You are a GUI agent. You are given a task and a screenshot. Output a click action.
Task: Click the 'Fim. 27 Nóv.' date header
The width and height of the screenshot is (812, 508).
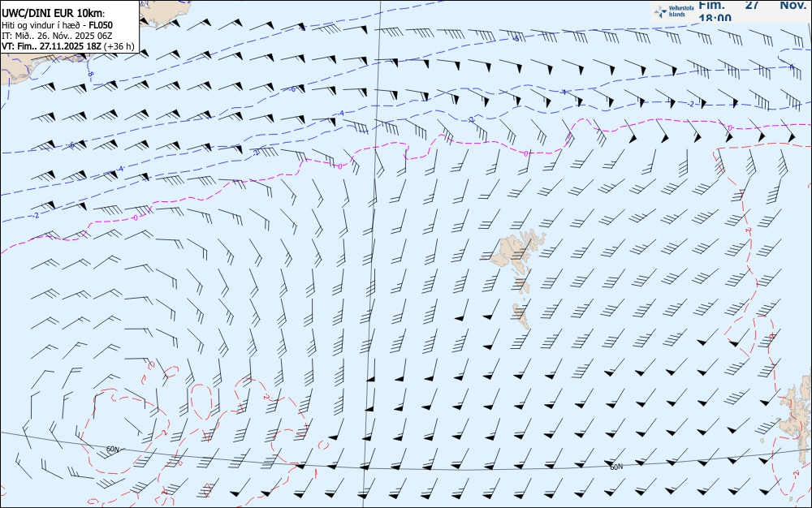click(x=752, y=5)
